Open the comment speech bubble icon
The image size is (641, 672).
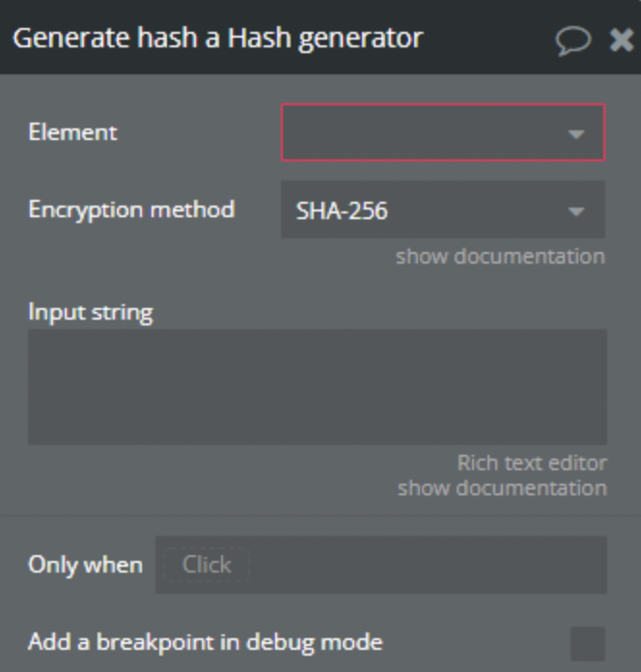click(573, 40)
